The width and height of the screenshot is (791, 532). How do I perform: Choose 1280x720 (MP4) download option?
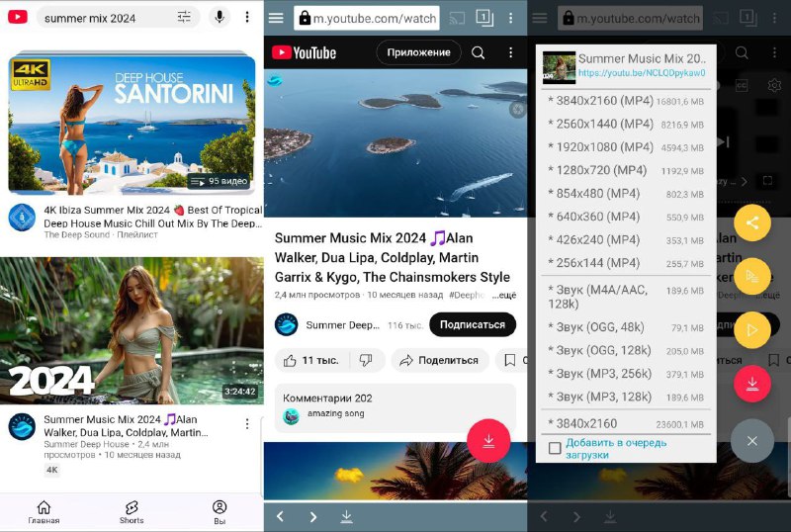626,171
